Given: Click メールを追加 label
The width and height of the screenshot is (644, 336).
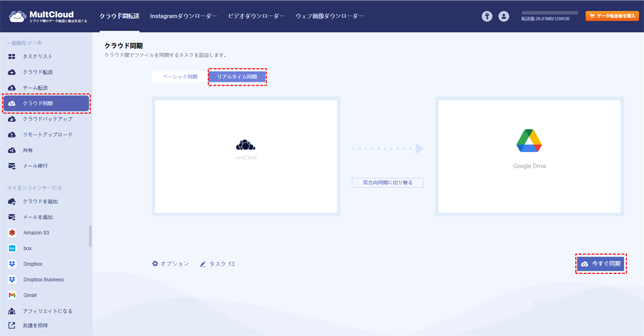Looking at the screenshot, I should (38, 217).
